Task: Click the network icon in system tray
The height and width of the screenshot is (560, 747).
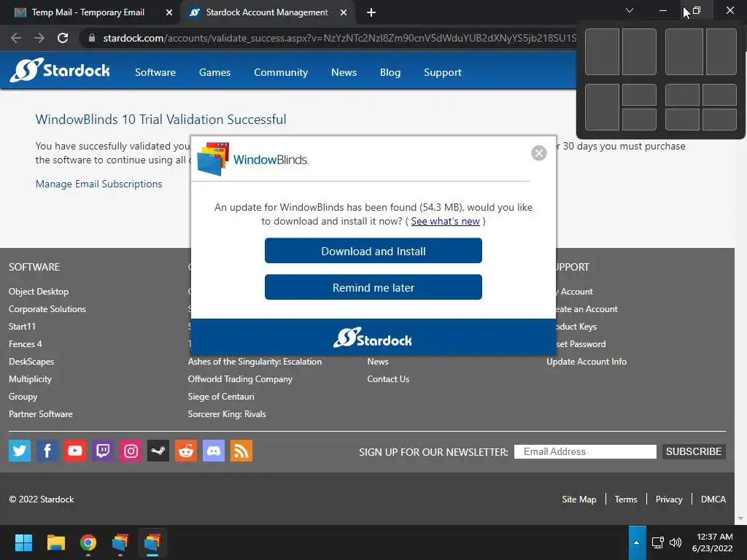Action: coord(657,542)
